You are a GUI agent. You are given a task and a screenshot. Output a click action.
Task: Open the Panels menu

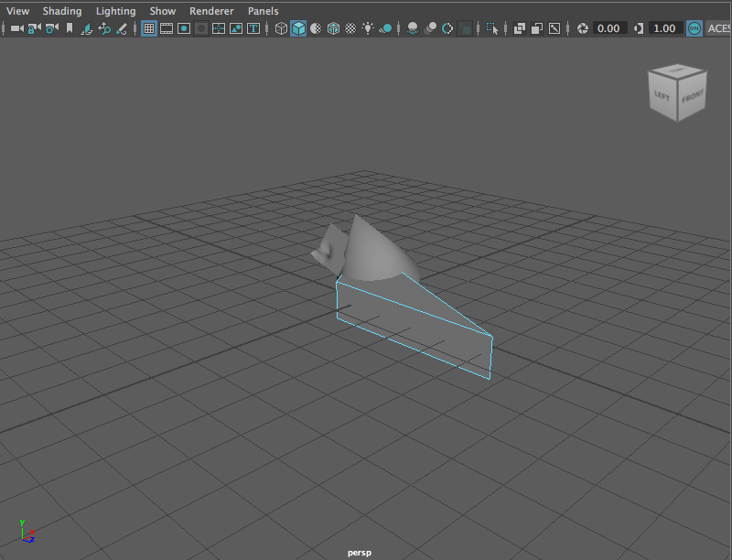(x=263, y=11)
